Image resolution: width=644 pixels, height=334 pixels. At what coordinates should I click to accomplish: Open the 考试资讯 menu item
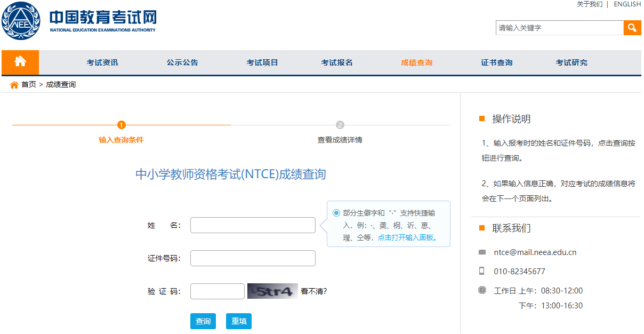tap(102, 62)
